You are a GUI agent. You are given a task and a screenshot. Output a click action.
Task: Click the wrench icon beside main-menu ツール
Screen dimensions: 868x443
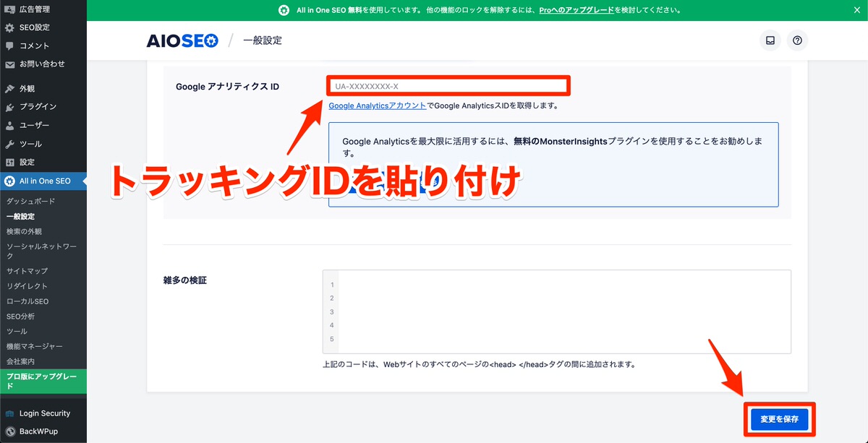tap(9, 144)
